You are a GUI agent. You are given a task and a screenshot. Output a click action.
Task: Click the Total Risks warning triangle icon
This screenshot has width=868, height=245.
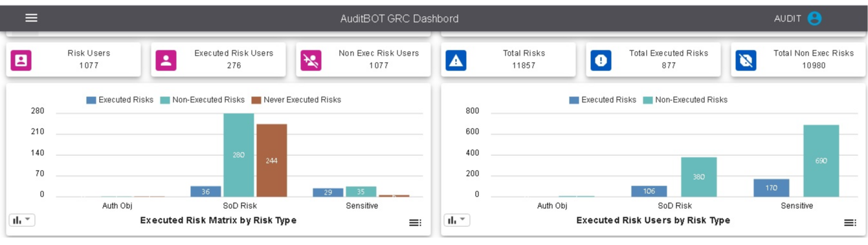tap(456, 60)
